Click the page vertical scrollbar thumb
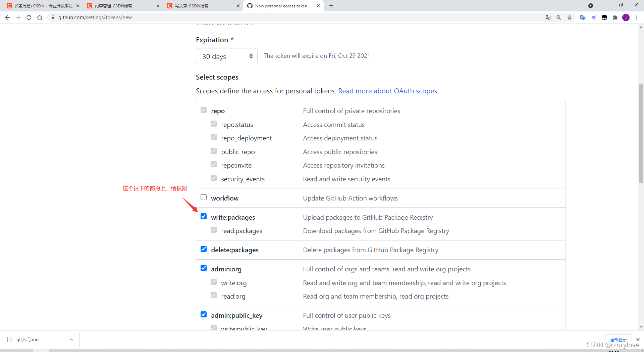The height and width of the screenshot is (352, 644). (x=641, y=133)
